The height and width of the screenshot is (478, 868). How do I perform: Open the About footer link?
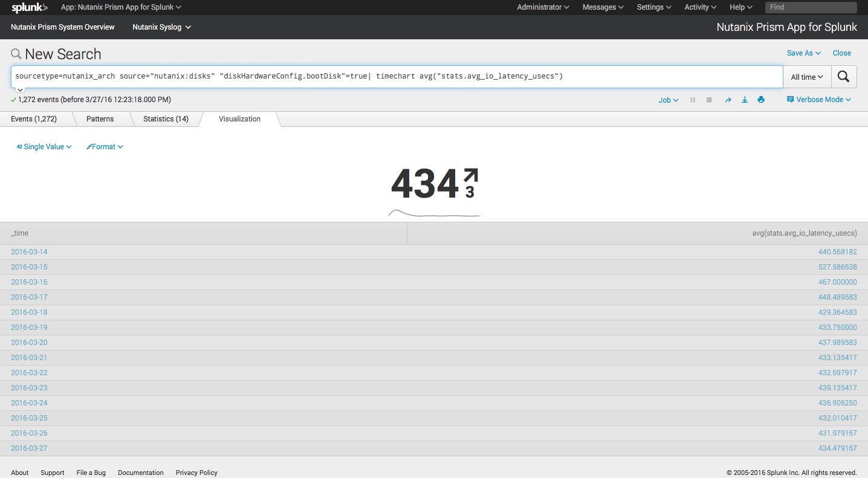pyautogui.click(x=20, y=473)
